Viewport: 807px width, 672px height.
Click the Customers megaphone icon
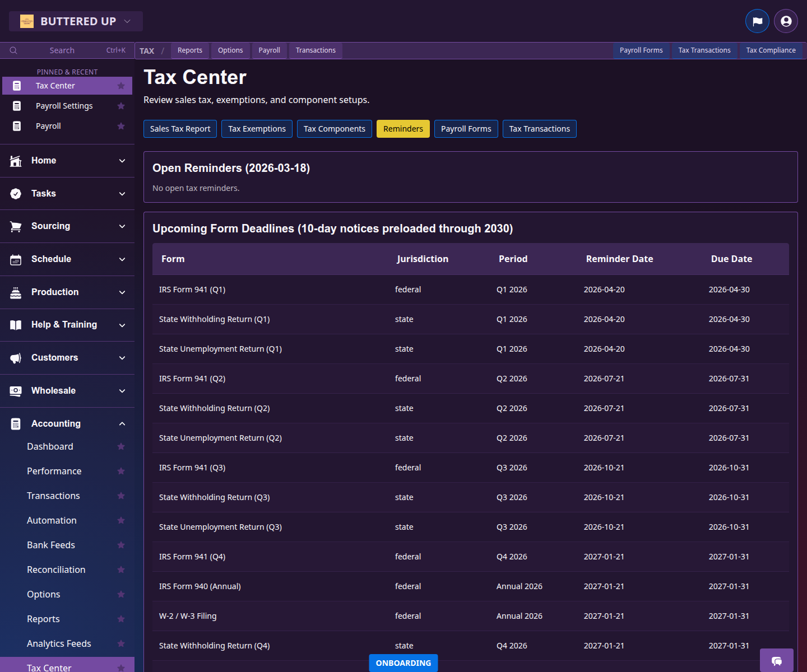pos(16,357)
